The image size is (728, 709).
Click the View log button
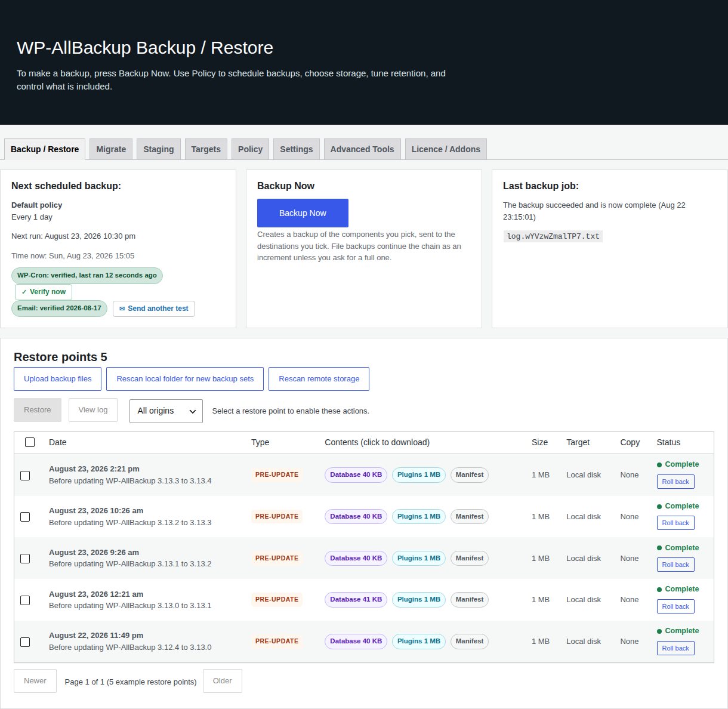pyautogui.click(x=93, y=410)
